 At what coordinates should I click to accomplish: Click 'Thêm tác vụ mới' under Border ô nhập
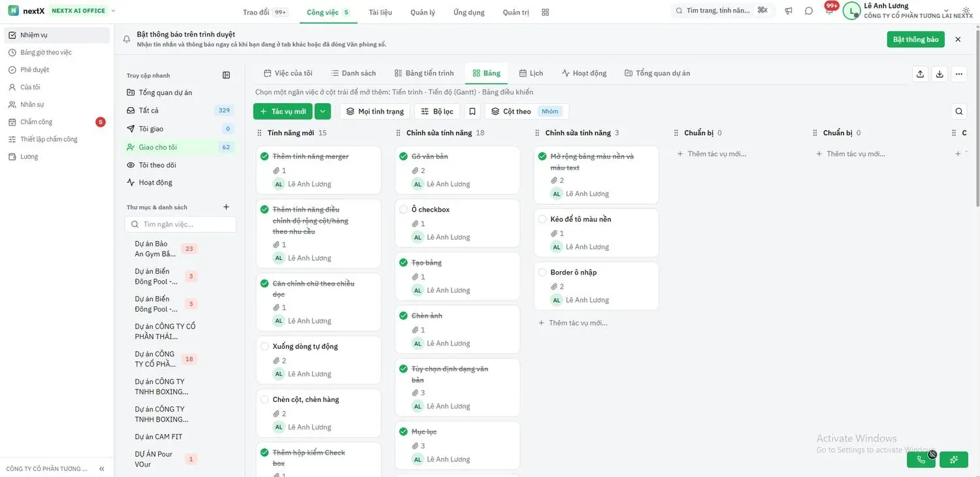pos(573,323)
